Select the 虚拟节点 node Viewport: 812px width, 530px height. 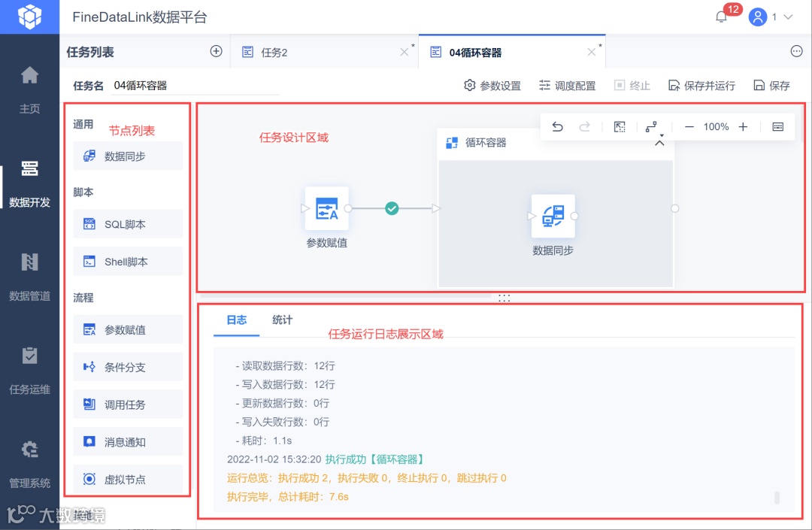pyautogui.click(x=128, y=480)
